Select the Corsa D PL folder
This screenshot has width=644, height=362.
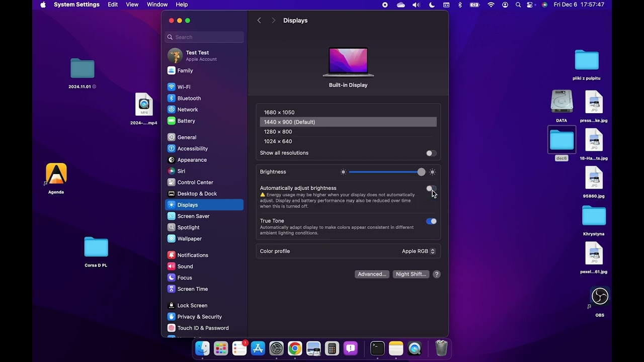(x=96, y=252)
